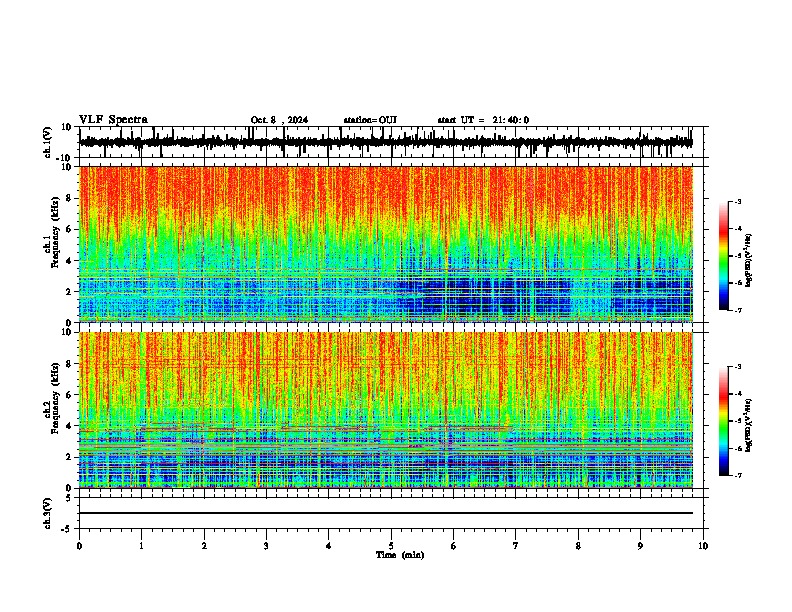Click the ch.1 voltage waveform trace
Screen dimensions: 792x612
(385, 142)
